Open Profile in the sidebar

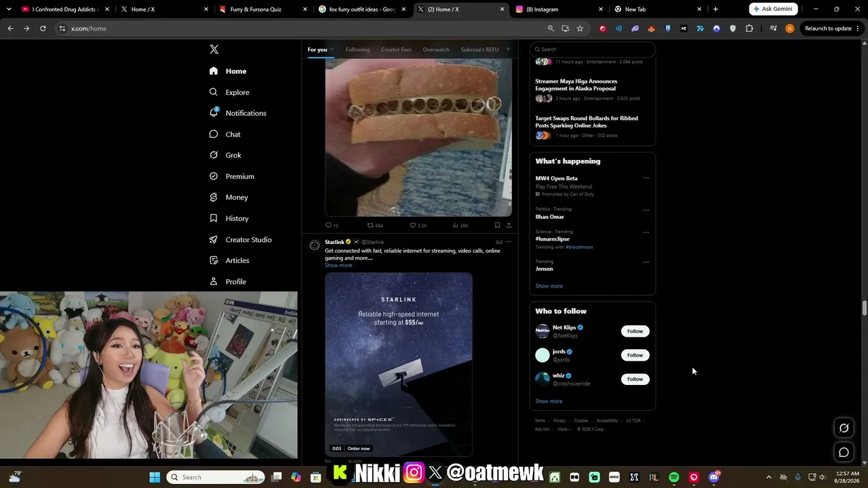point(228,281)
